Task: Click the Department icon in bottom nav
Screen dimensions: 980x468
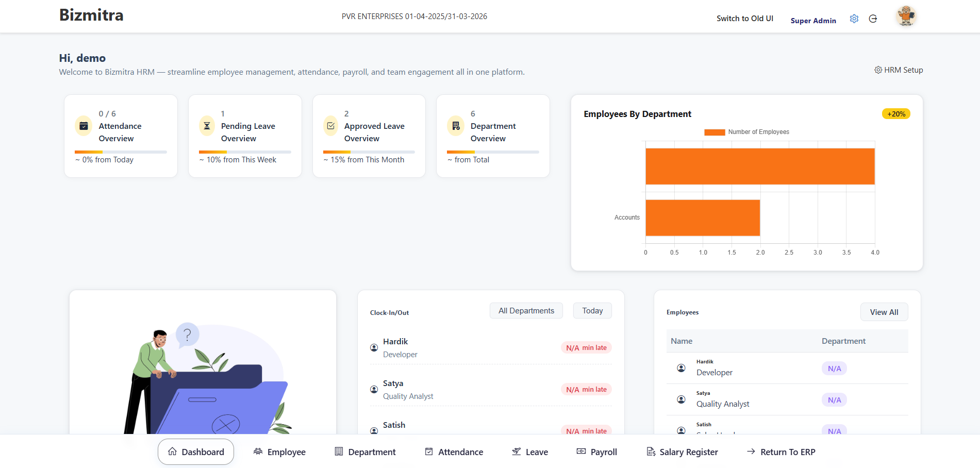Action: pos(339,452)
